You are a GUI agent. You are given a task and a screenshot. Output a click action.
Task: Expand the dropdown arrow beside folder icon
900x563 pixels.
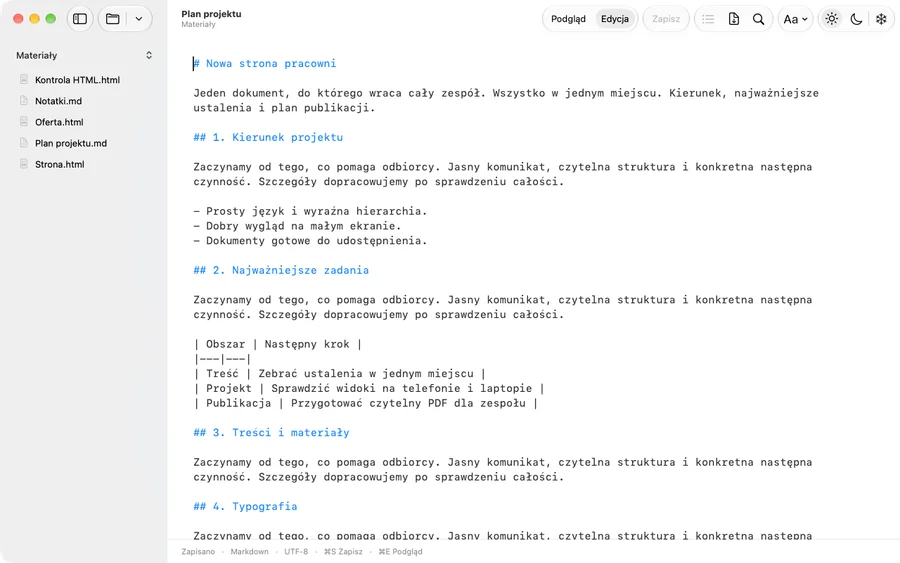click(x=139, y=19)
